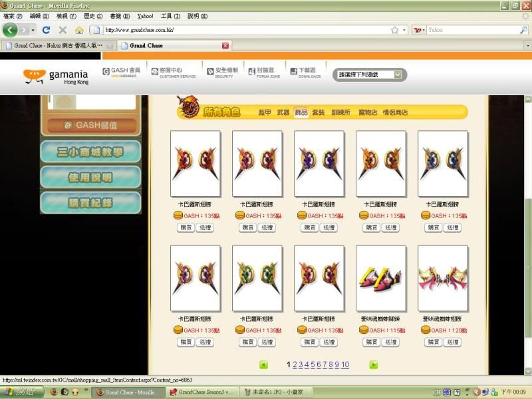Switch to the Grand Chase - Nakuz browser tab
Viewport: 532px width, 399px height.
(59, 45)
